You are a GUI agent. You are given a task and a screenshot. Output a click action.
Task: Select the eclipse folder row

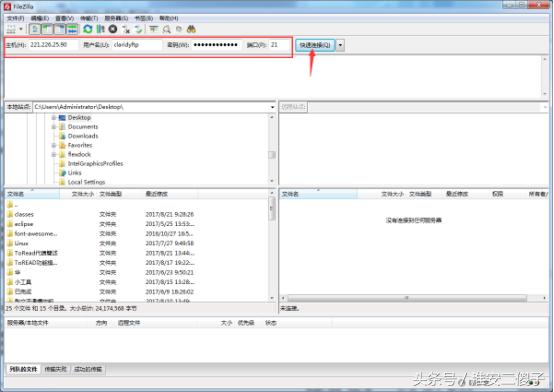[x=137, y=224]
